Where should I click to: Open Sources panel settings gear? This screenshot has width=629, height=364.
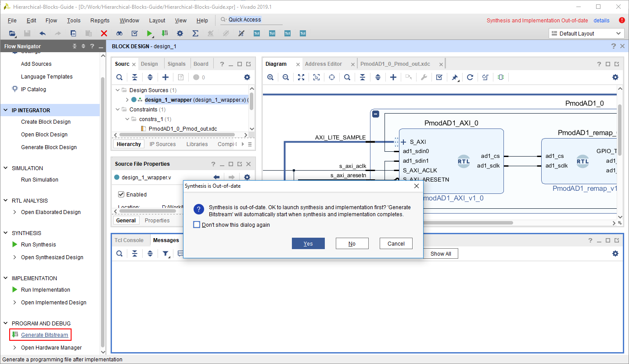pyautogui.click(x=247, y=77)
